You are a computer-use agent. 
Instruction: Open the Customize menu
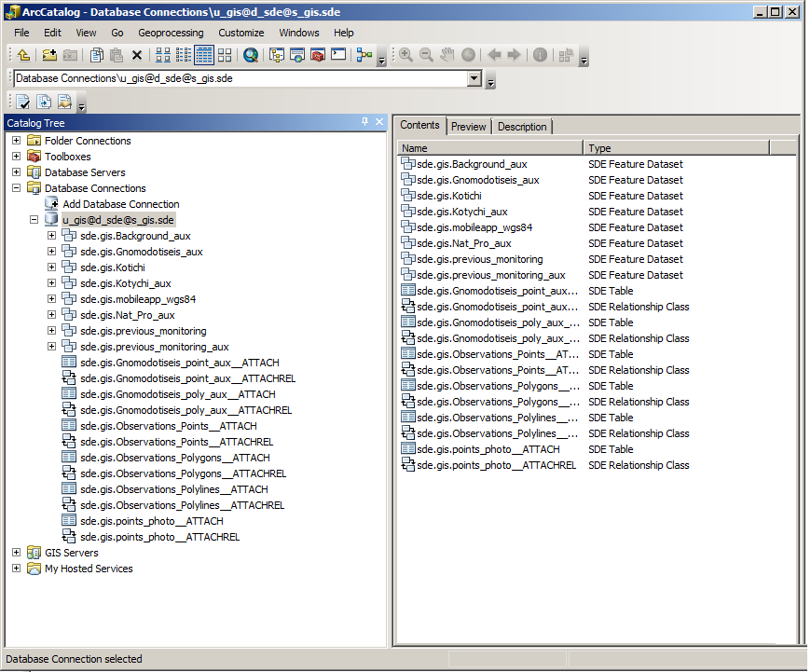coord(241,33)
